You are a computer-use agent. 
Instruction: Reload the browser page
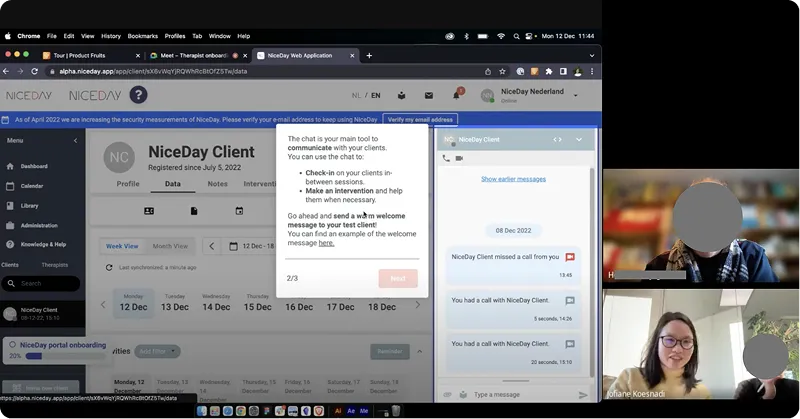(35, 71)
